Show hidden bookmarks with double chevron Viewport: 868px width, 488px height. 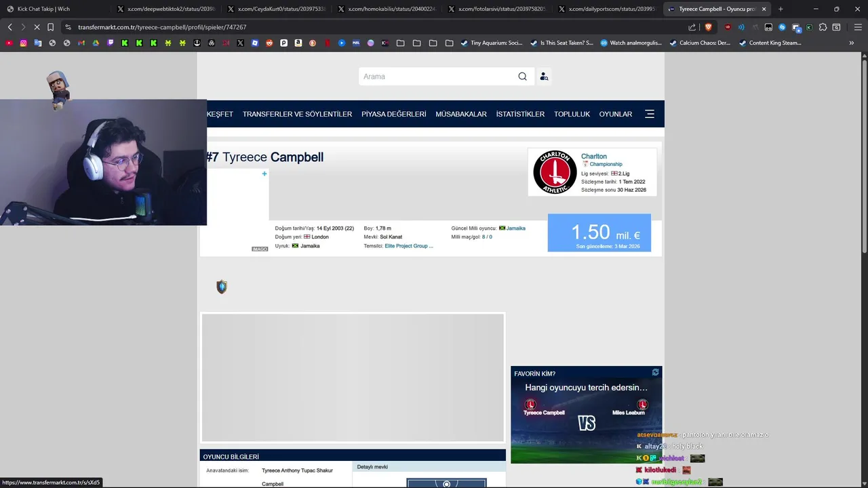(852, 43)
